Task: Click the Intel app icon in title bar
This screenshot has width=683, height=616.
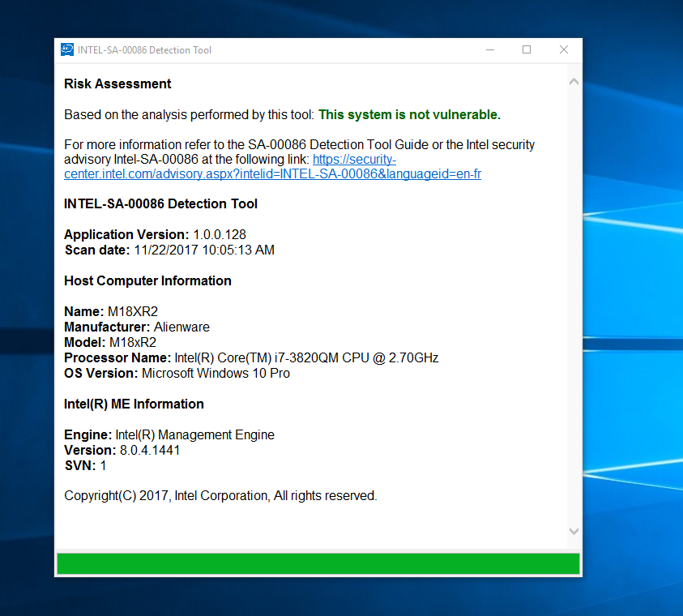Action: pos(67,49)
